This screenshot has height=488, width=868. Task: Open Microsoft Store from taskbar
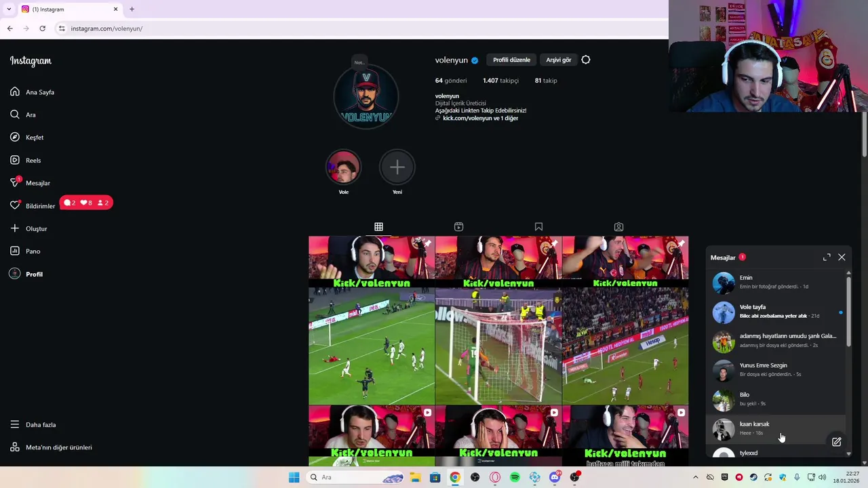coord(435,477)
